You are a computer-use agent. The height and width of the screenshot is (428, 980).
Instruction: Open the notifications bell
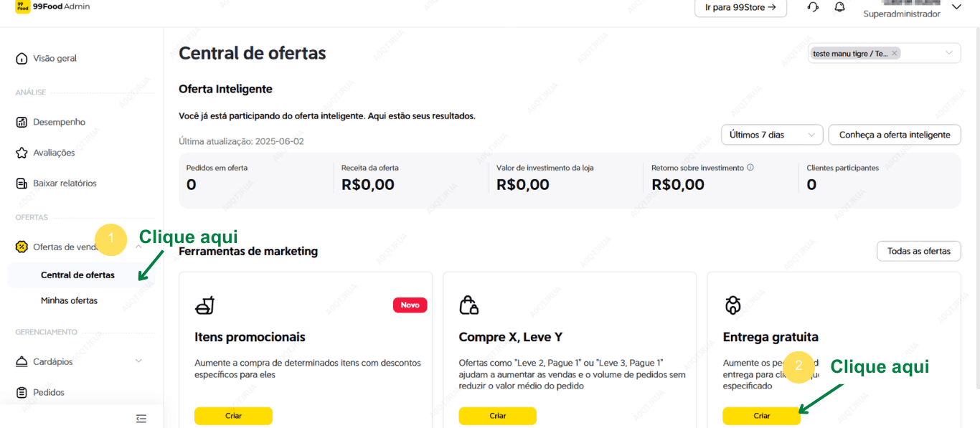coord(839,7)
